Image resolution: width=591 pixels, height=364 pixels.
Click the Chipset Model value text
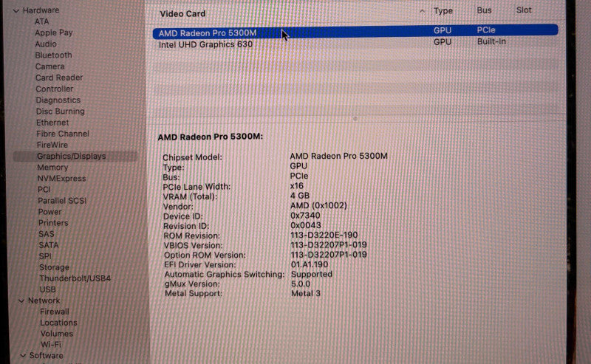pyautogui.click(x=338, y=156)
